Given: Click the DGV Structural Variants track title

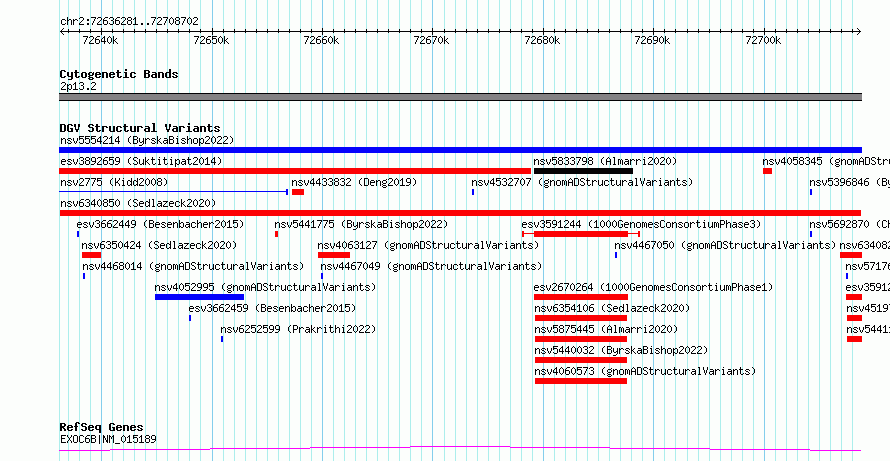Looking at the screenshot, I should [140, 128].
